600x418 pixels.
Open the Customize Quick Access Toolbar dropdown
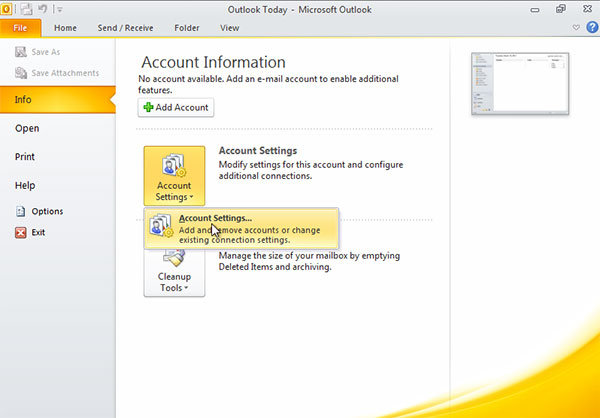point(58,10)
